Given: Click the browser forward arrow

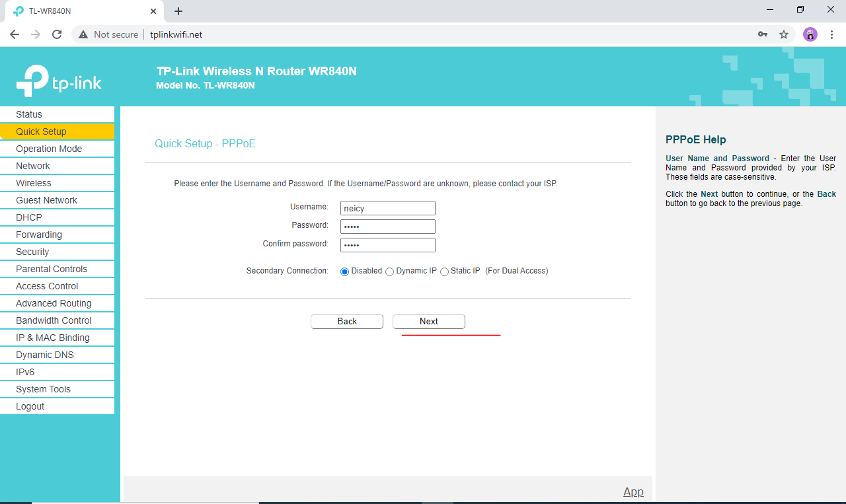Looking at the screenshot, I should [x=36, y=34].
